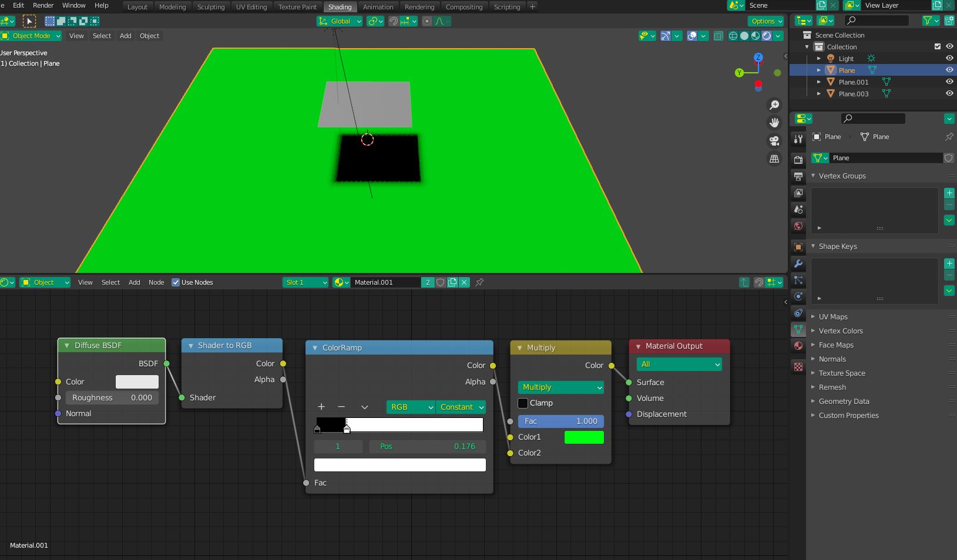Open the Texture properties tab
This screenshot has height=560, width=957.
click(x=798, y=366)
